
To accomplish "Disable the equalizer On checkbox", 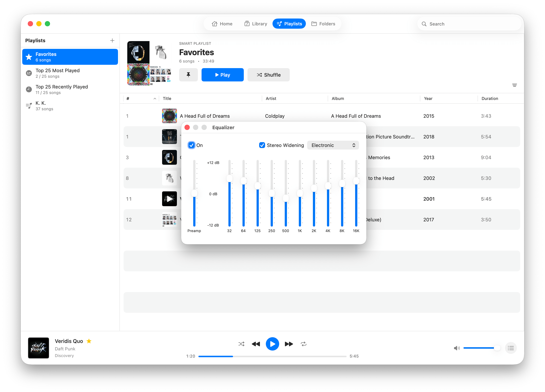I will (191, 145).
